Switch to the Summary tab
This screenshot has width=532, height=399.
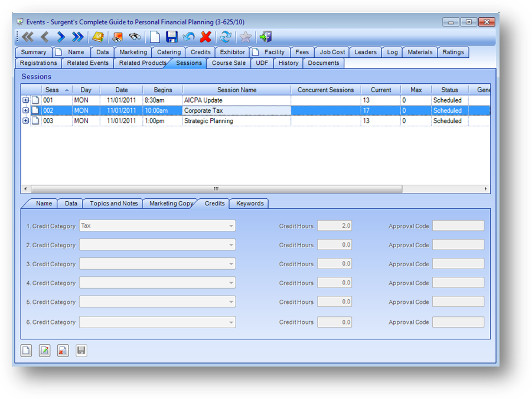coord(34,53)
